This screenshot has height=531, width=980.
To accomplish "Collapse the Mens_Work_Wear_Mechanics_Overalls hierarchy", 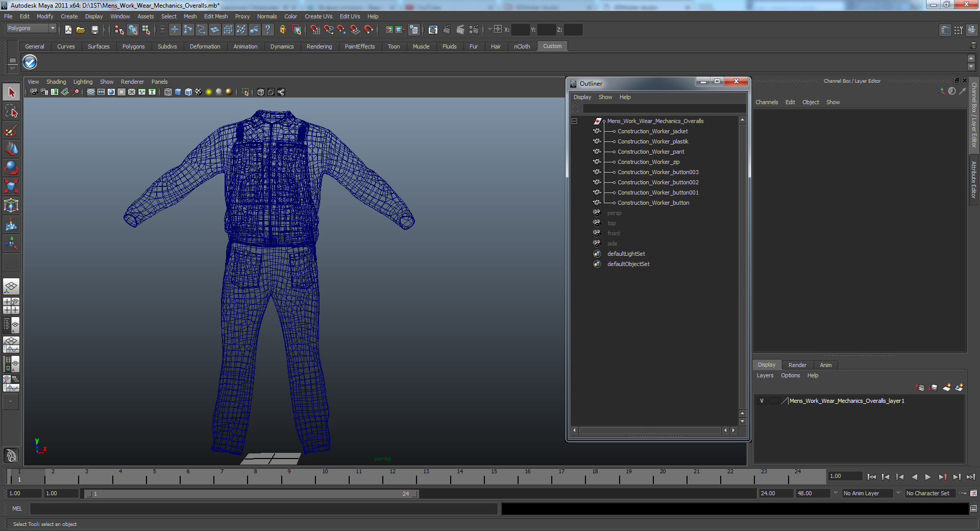I will (574, 121).
